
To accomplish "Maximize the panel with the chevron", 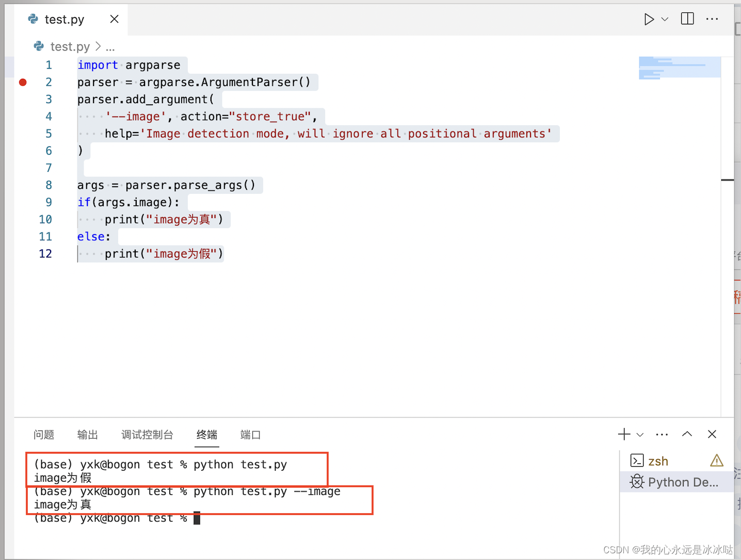I will [687, 434].
